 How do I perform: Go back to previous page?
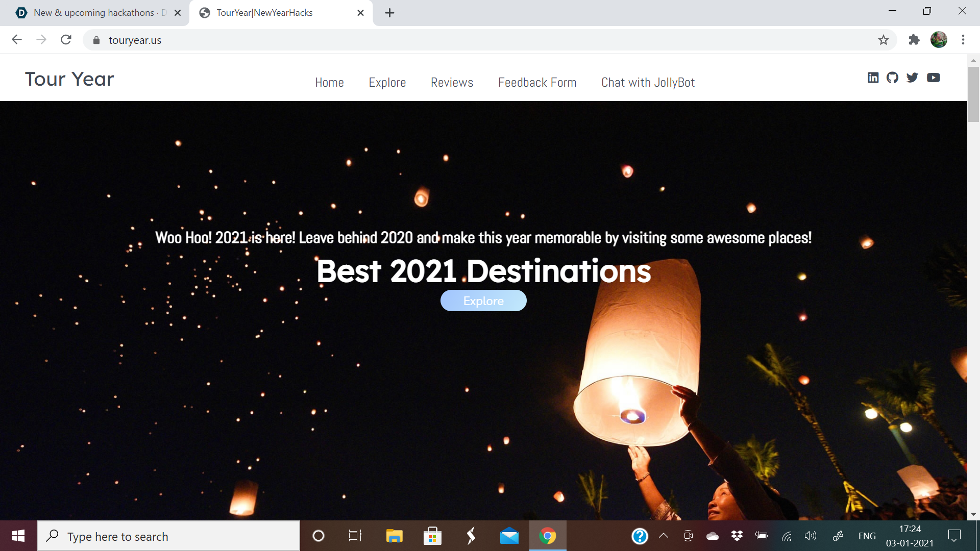pyautogui.click(x=17, y=40)
